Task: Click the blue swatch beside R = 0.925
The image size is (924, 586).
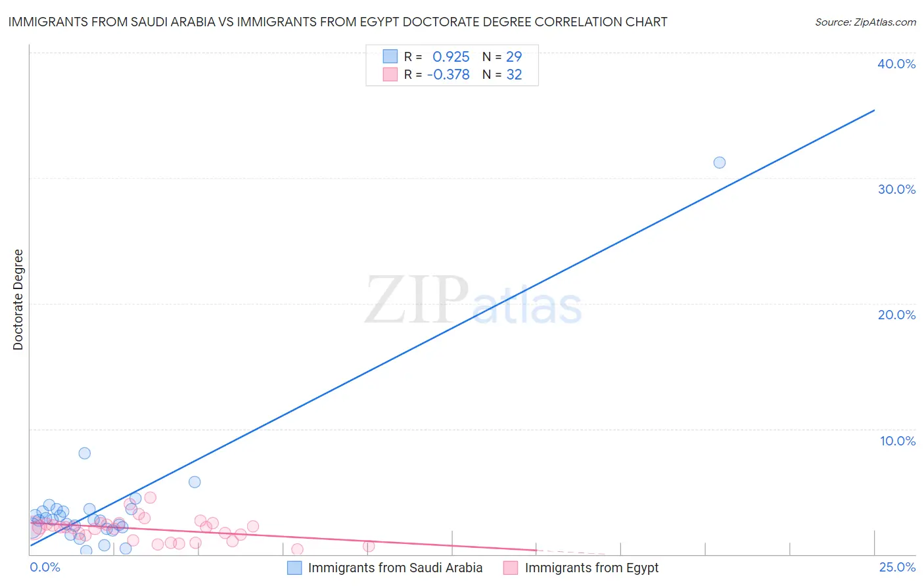Action: [390, 56]
